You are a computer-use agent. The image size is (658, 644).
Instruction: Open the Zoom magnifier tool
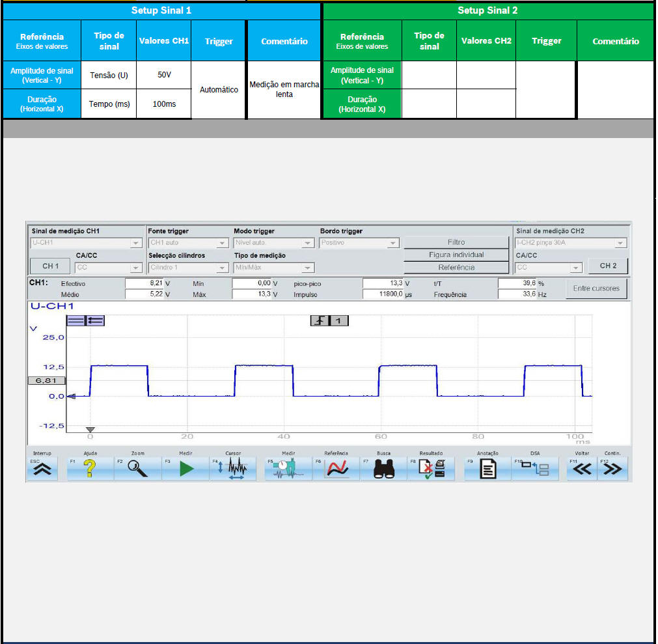pyautogui.click(x=137, y=468)
